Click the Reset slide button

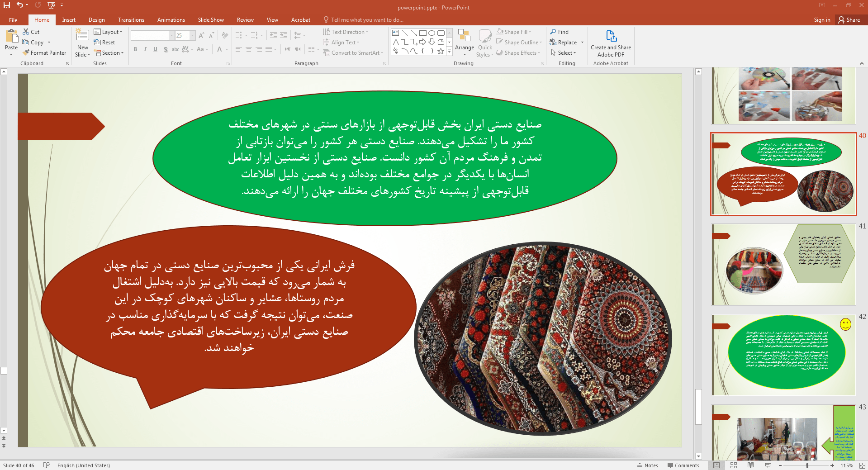click(x=104, y=43)
